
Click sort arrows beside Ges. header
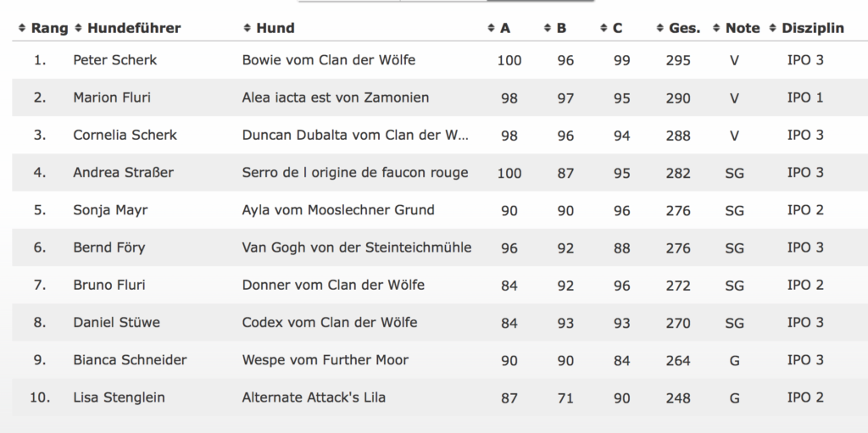pos(659,28)
